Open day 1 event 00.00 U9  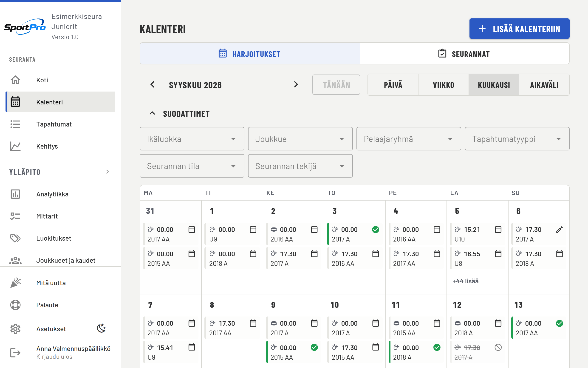coord(232,234)
